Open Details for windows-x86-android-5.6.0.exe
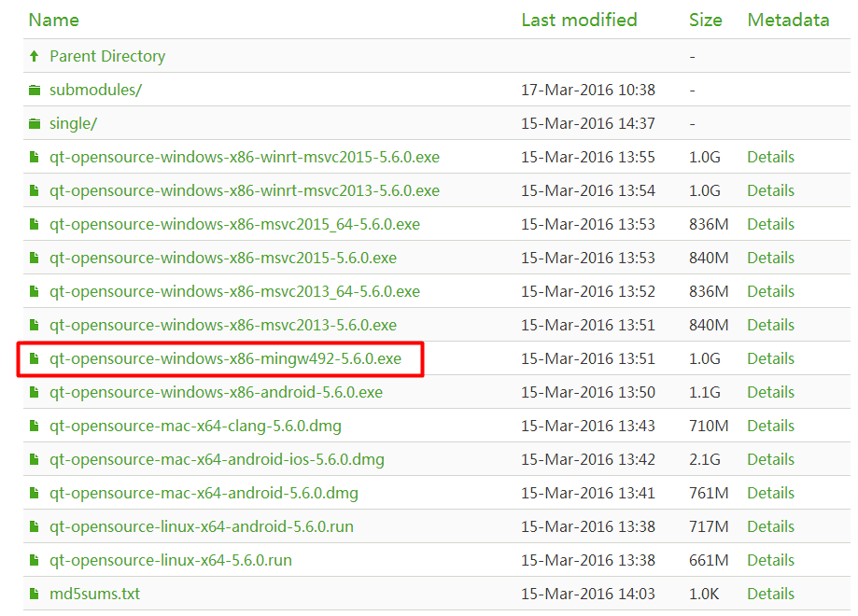858x616 pixels. tap(770, 392)
